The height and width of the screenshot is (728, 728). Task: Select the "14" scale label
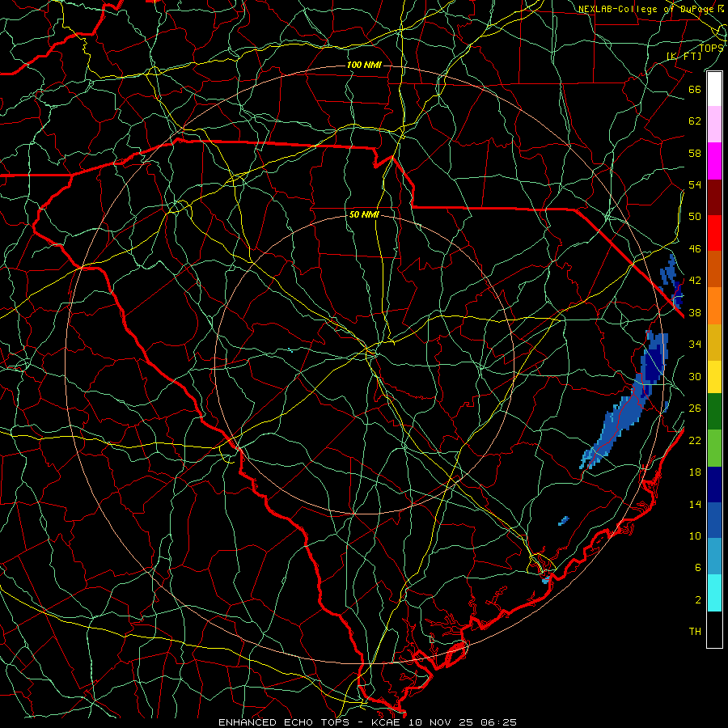695,505
